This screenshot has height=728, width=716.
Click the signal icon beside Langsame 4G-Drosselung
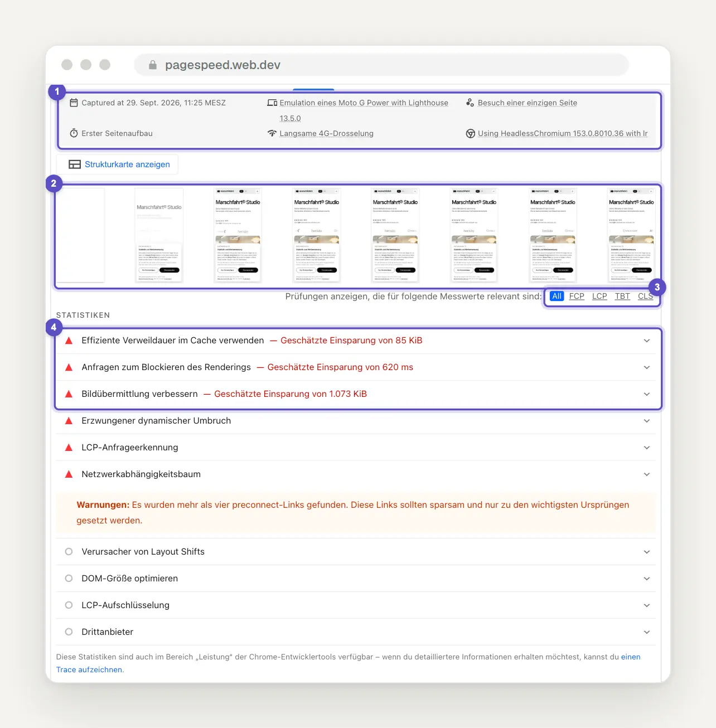point(272,133)
